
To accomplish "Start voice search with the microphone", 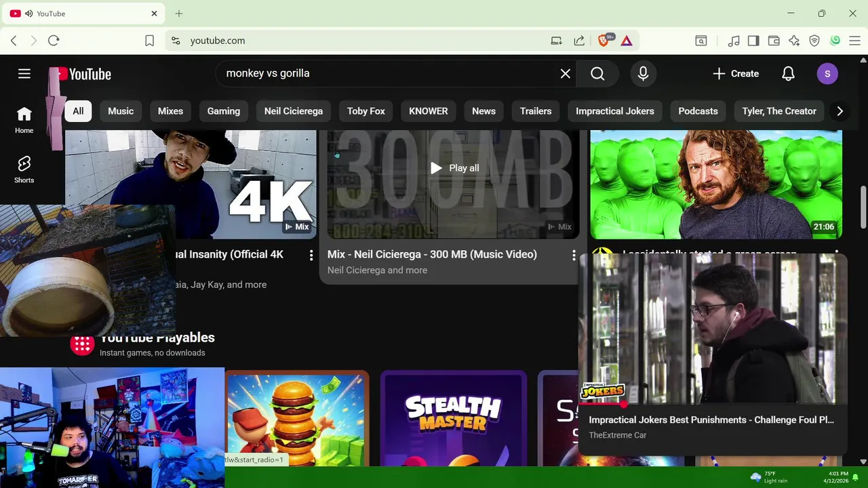I will pyautogui.click(x=643, y=74).
